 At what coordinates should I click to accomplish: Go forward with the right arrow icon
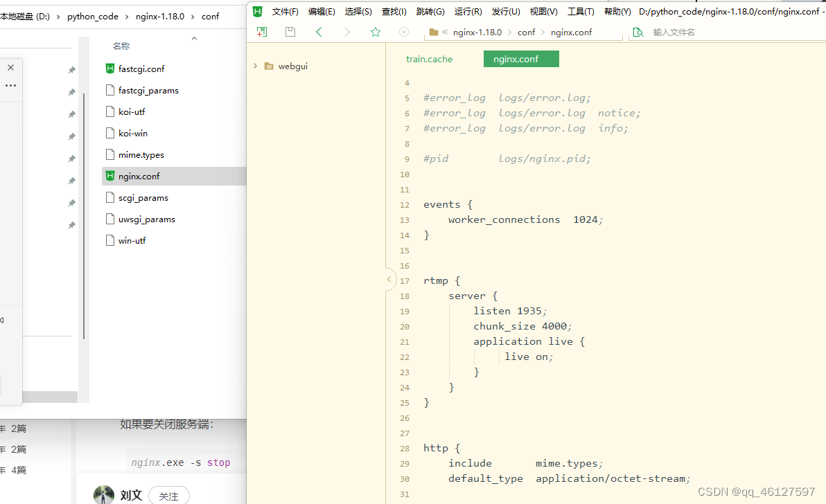click(346, 32)
